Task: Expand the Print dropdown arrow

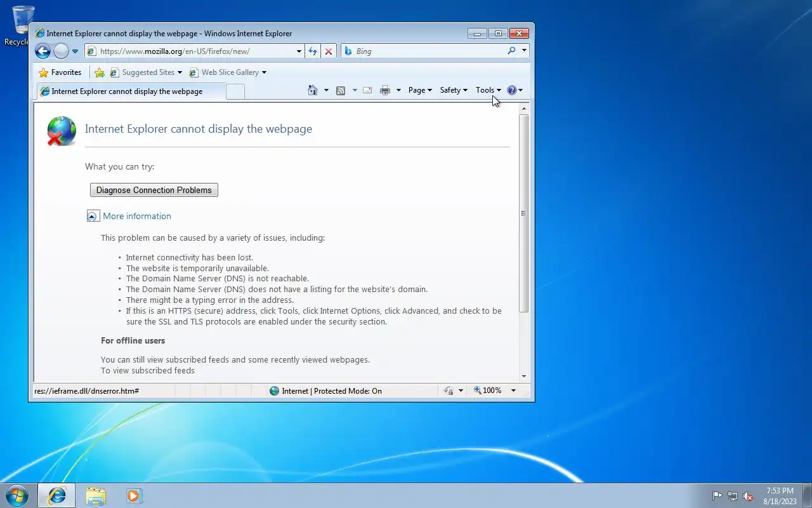Action: tap(398, 90)
